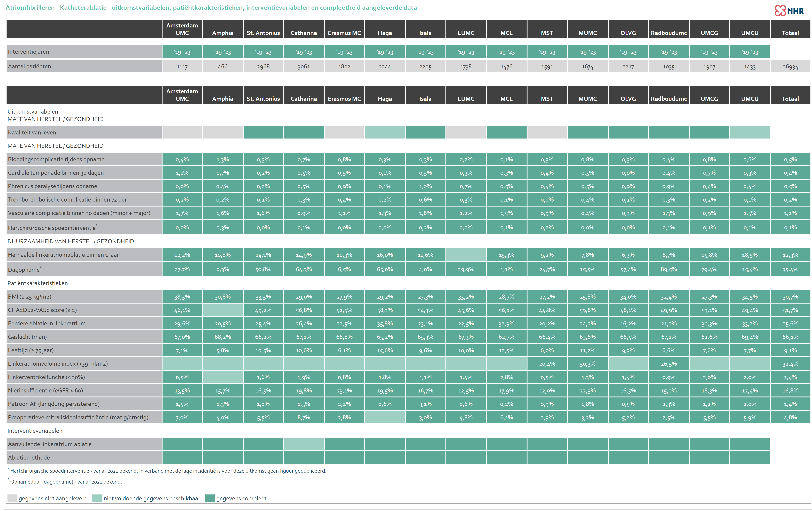Image resolution: width=812 pixels, height=511 pixels.
Task: Click the pale LUMC repeat ablation cell
Action: click(x=466, y=255)
